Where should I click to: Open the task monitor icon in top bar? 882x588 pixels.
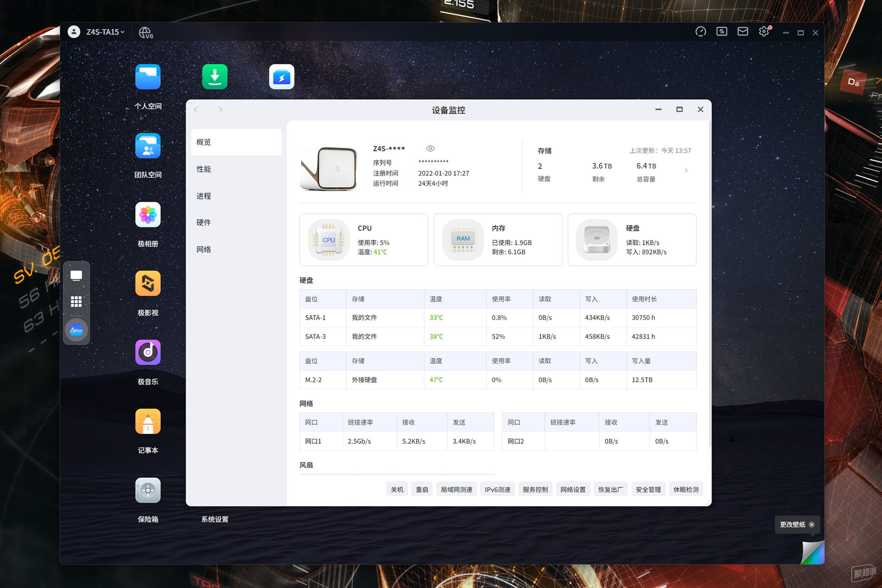tap(722, 32)
